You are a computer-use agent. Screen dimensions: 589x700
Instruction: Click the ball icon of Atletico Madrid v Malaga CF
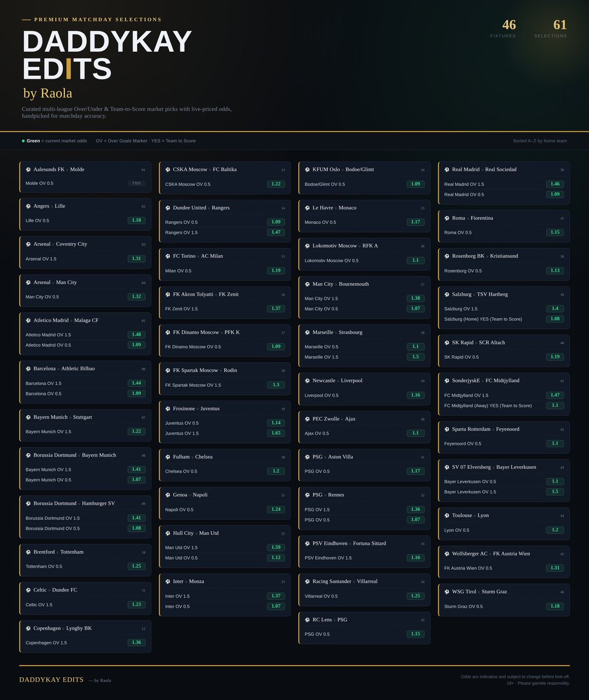pyautogui.click(x=28, y=320)
